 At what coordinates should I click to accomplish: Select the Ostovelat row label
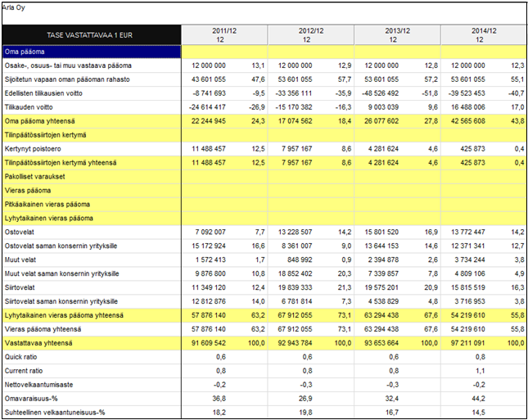19,232
